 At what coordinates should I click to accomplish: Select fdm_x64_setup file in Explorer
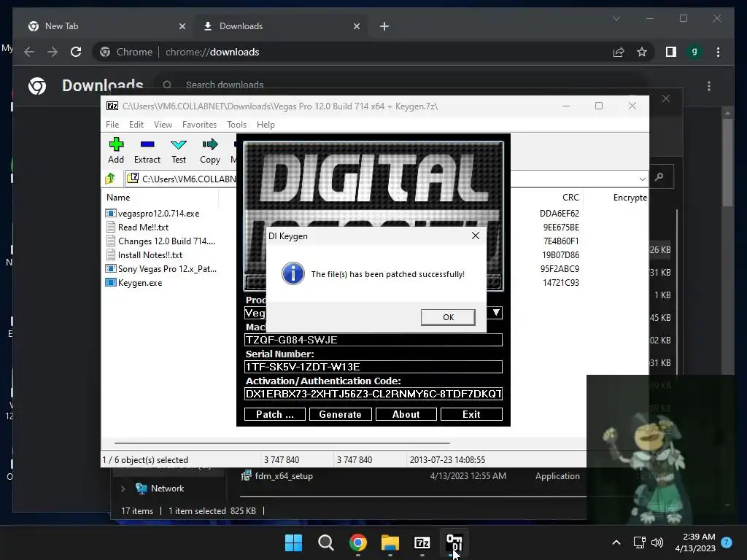coord(284,475)
